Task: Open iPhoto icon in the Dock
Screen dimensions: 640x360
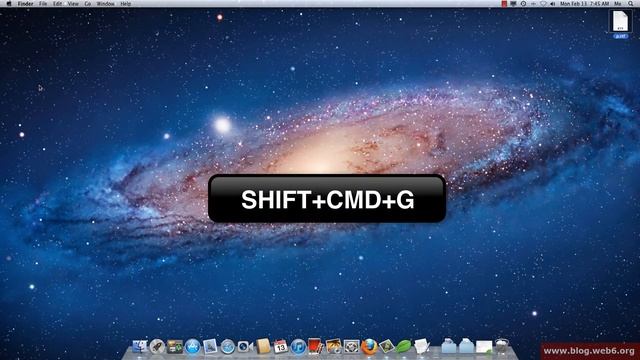Action: pyautogui.click(x=333, y=346)
